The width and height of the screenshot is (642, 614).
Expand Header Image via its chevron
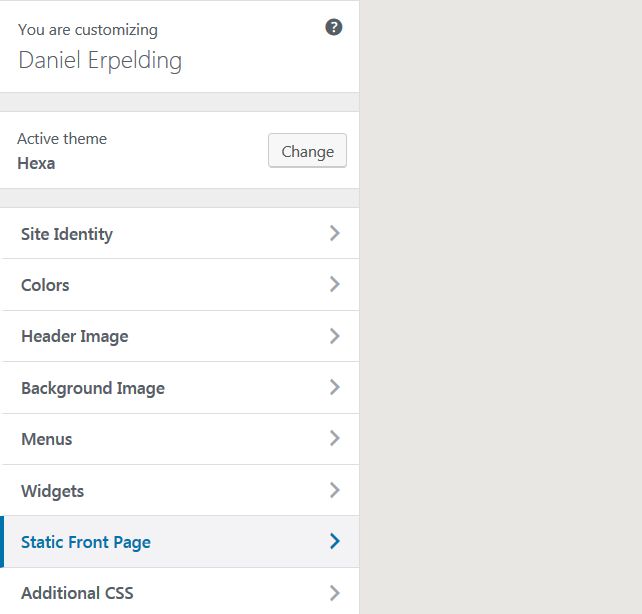pyautogui.click(x=335, y=336)
